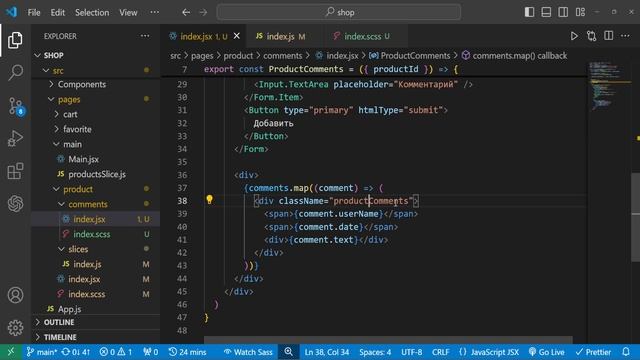This screenshot has width=640, height=360.
Task: Collapse the slices folder
Action: (96, 249)
